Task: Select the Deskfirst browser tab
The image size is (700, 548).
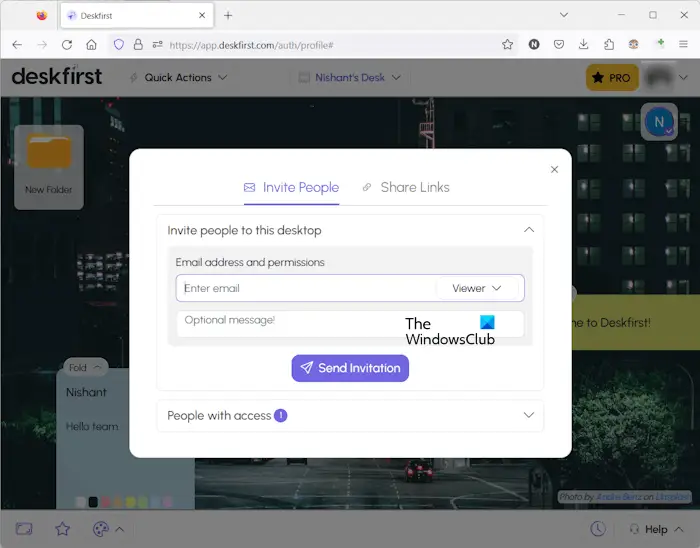Action: click(137, 16)
